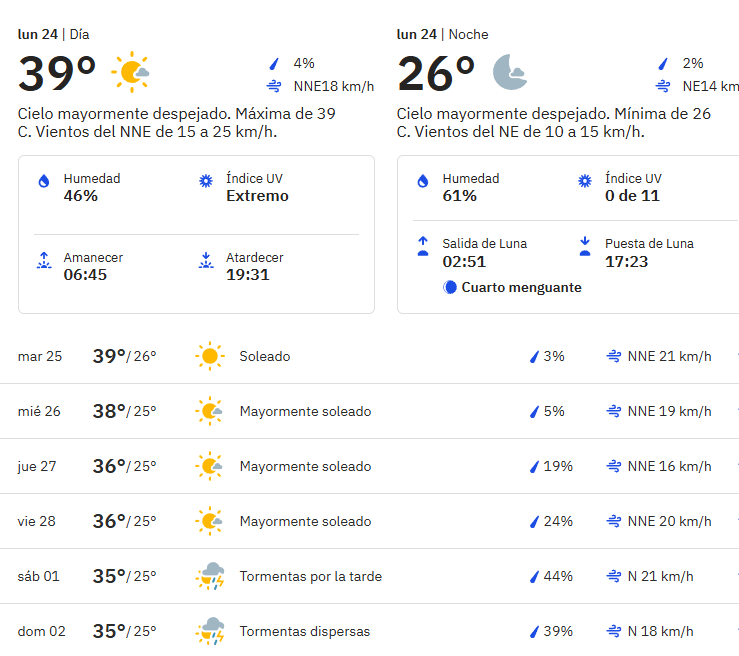Click the Amanecer sunrise icon
739x656 pixels.
tap(44, 260)
